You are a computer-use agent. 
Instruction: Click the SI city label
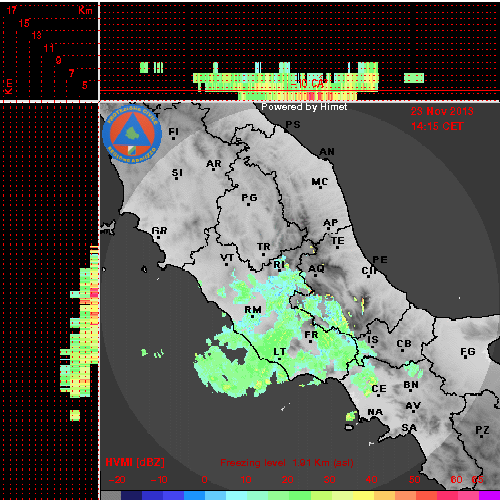[177, 173]
